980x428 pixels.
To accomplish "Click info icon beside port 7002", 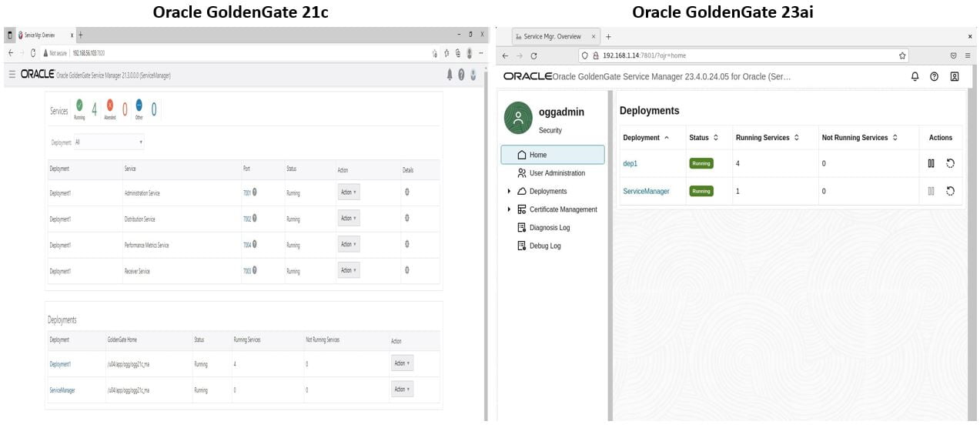I will coord(255,219).
